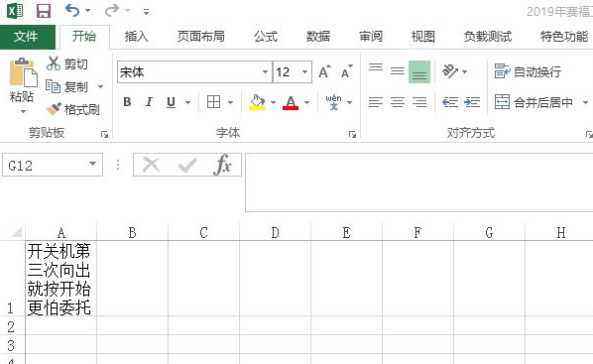Click the Enter checkmark formula bar icon

click(x=187, y=165)
